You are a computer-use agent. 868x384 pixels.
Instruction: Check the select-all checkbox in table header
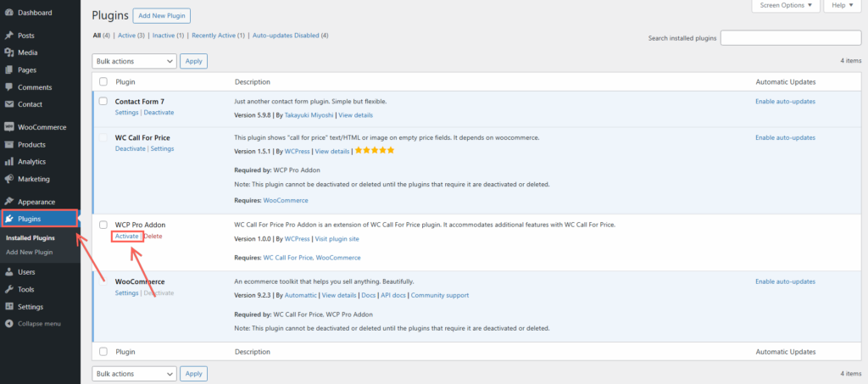(x=103, y=82)
